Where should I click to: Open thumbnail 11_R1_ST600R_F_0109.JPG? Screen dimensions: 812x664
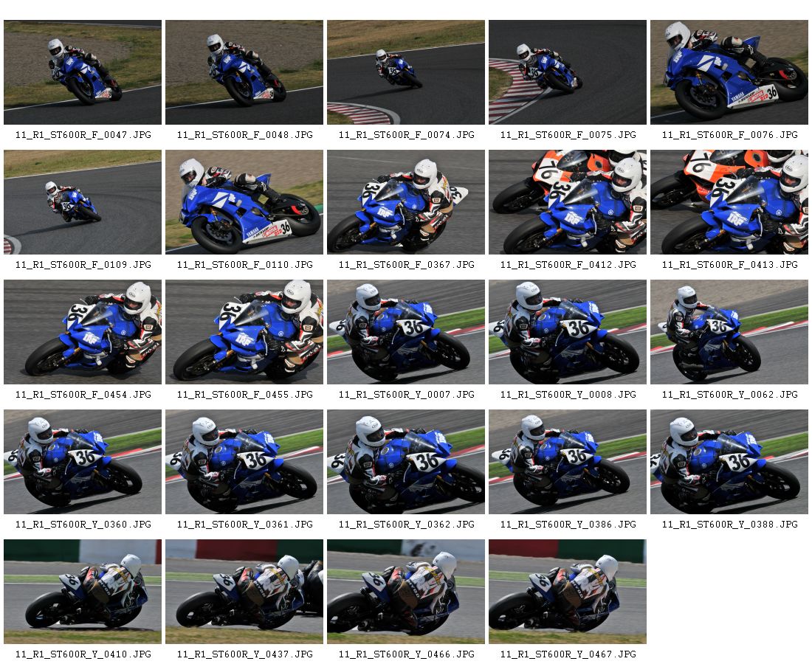tap(83, 202)
